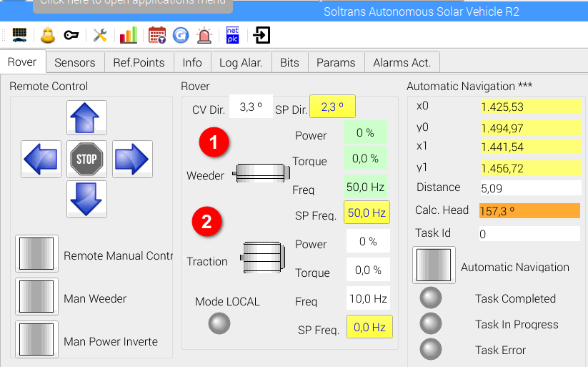588x367 pixels.
Task: Hit the STOP sign button
Action: click(x=86, y=159)
